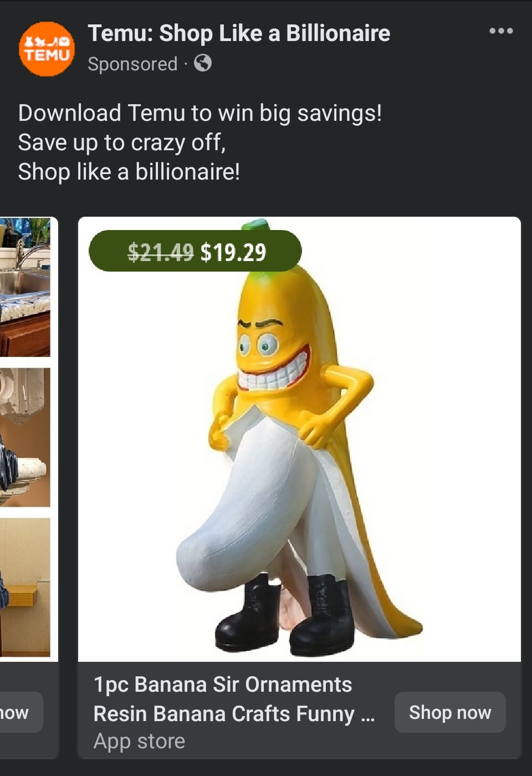Click the 'App store' label under the title

tap(139, 741)
